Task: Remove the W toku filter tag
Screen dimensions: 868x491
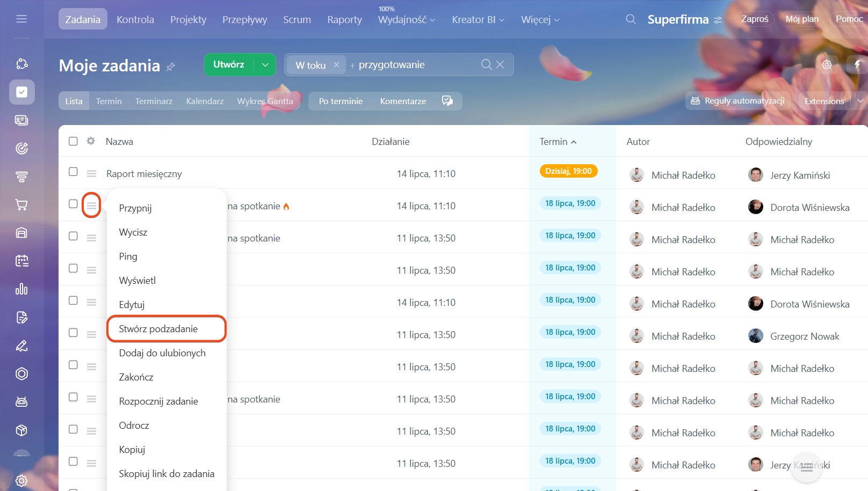Action: pyautogui.click(x=336, y=64)
